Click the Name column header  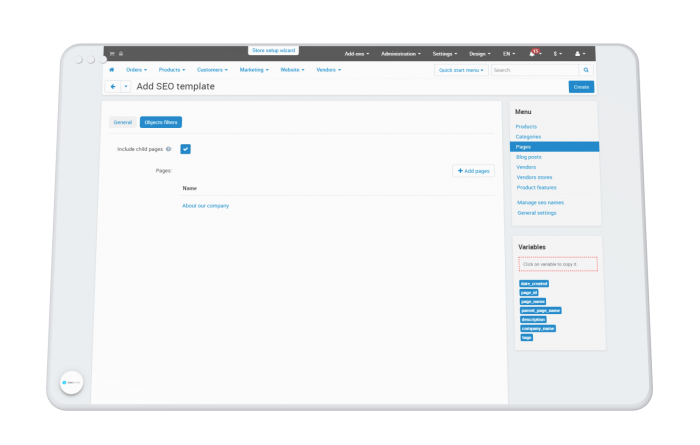click(x=190, y=188)
